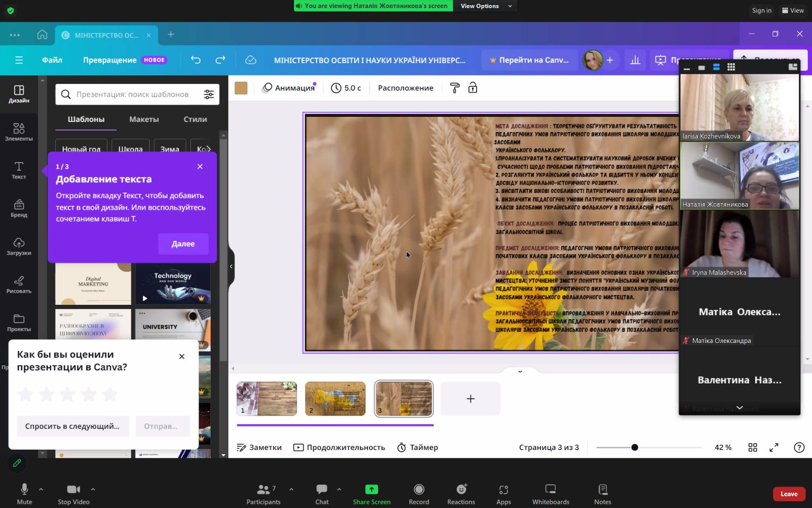The image size is (812, 508).
Task: Expand the View Options dropdown
Action: pyautogui.click(x=486, y=6)
